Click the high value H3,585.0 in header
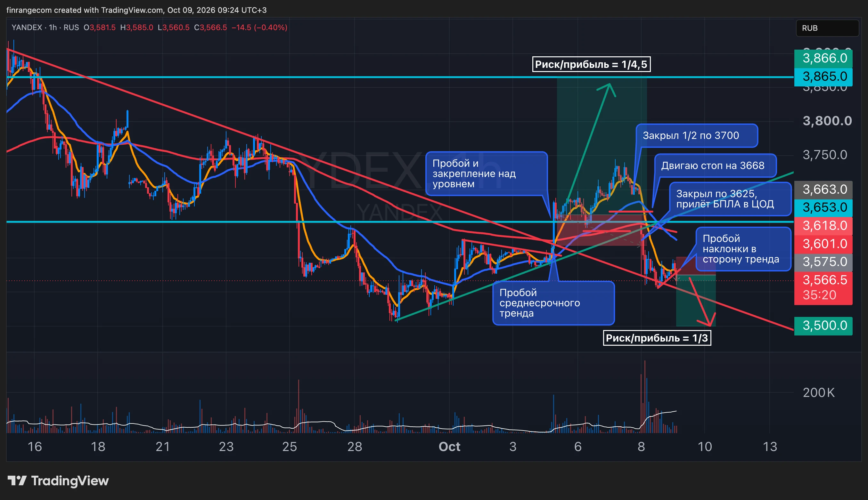This screenshot has height=500, width=868. 136,28
